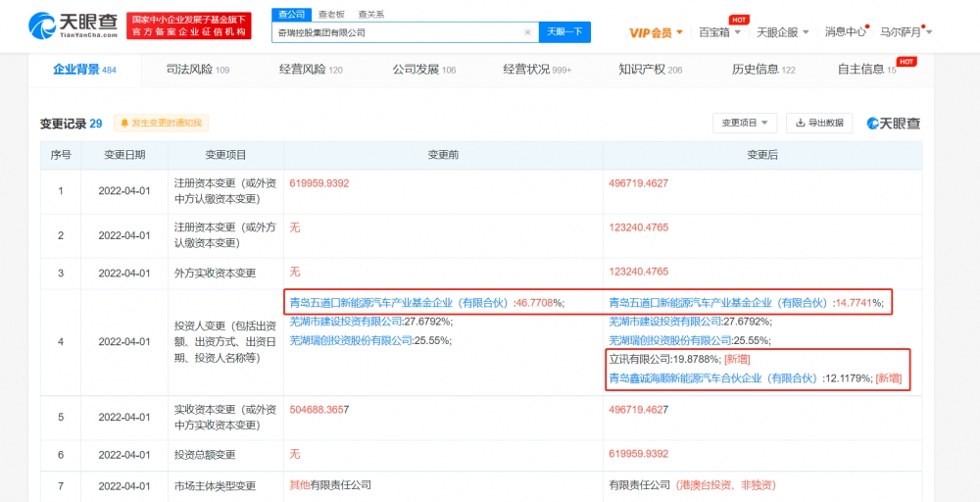Click the 官方备案企业征信机构 red banner

tap(189, 32)
